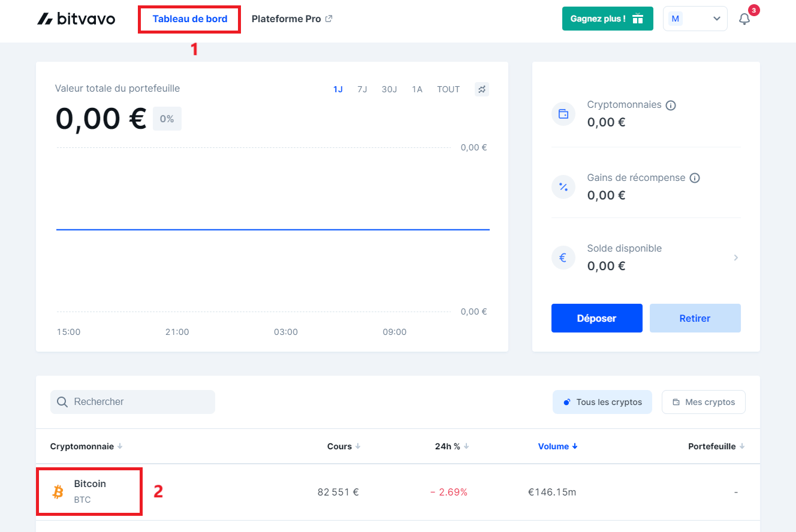Screen dimensions: 796x532
Task: Click the Déposer button
Action: point(596,318)
